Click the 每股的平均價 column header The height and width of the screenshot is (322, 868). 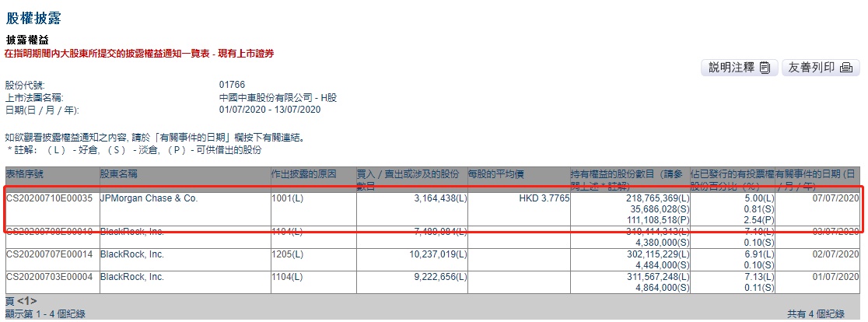coord(495,175)
